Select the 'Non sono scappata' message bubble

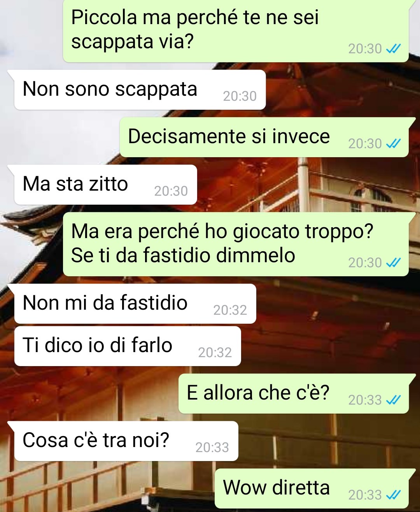coord(140,90)
